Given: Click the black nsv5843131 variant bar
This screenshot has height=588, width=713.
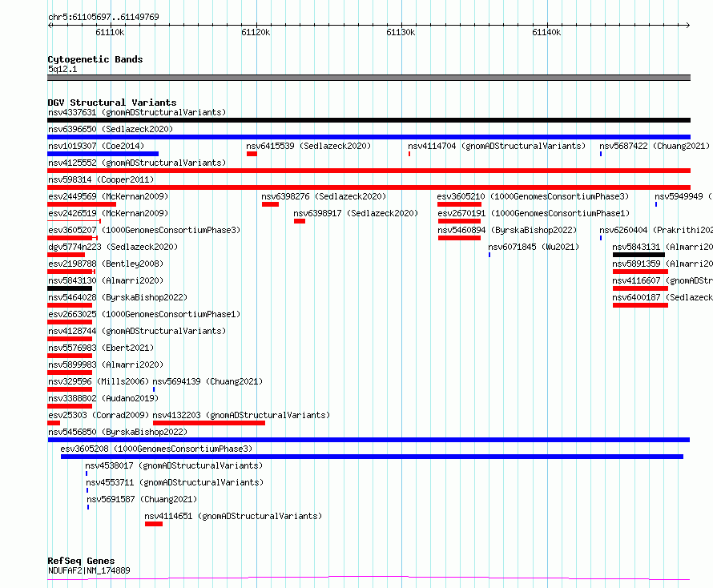Looking at the screenshot, I should tap(638, 255).
